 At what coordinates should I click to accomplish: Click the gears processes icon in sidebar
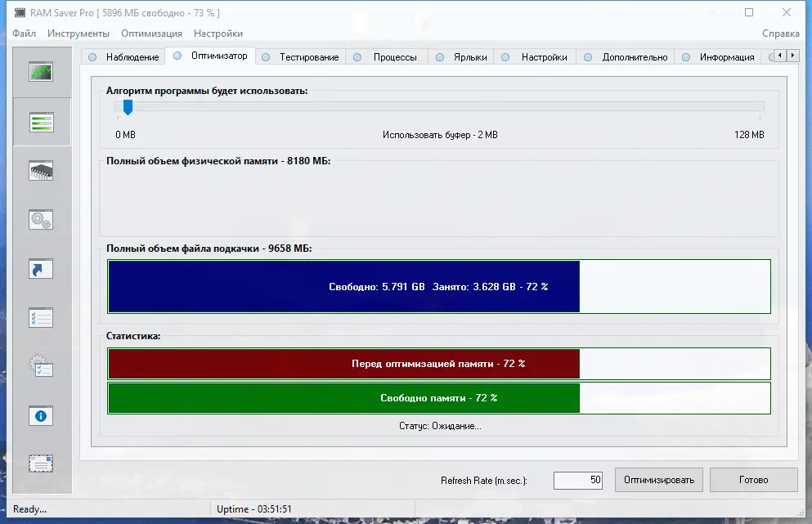pos(41,219)
